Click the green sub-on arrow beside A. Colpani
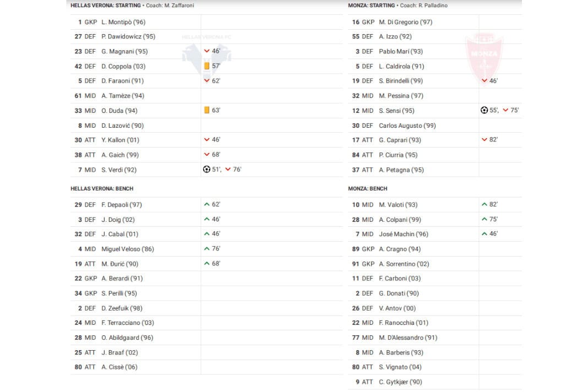The image size is (588, 392). tap(484, 219)
